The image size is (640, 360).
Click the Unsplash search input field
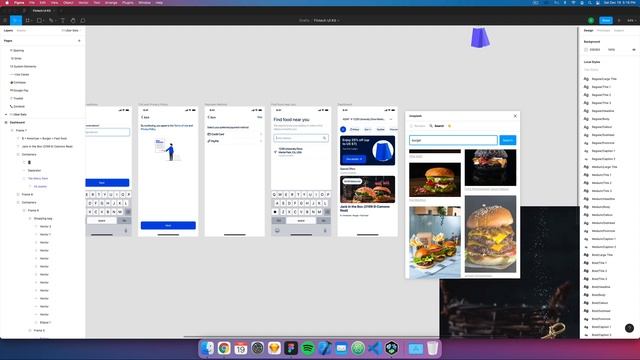tap(453, 140)
